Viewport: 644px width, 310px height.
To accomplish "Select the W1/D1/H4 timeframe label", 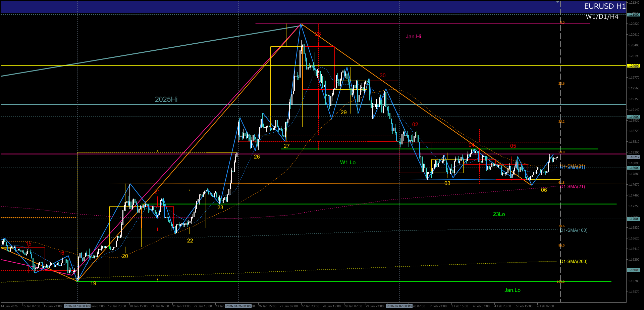I will pyautogui.click(x=602, y=17).
